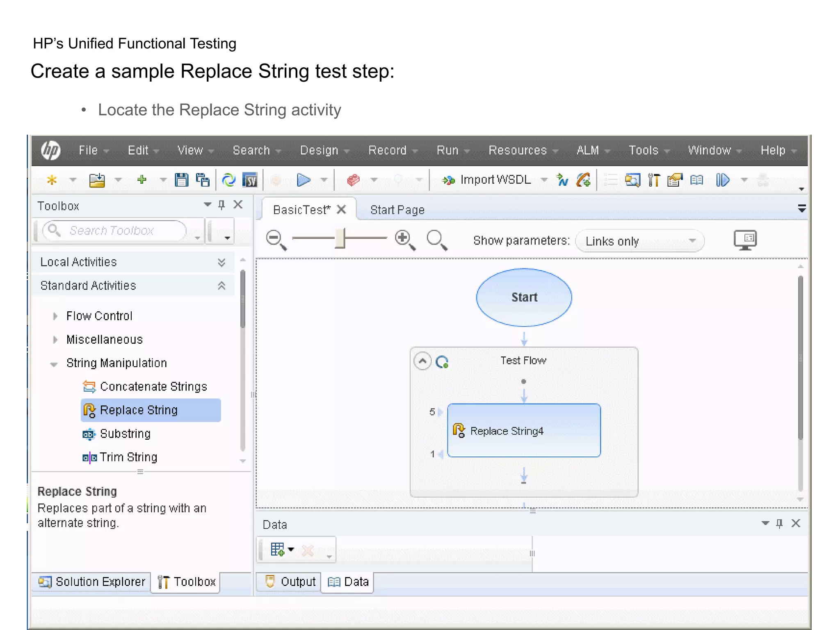Click the loop icon in Test Flow
The height and width of the screenshot is (630, 840).
442,362
